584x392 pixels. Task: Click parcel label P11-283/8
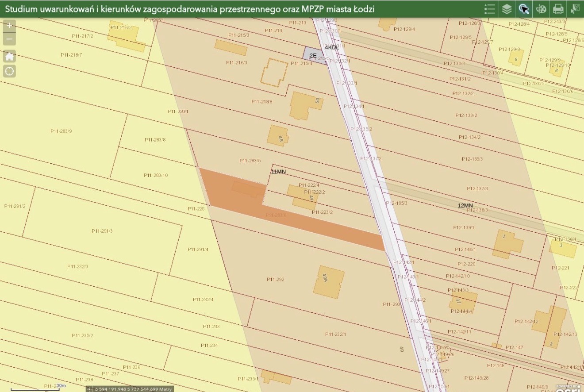[155, 140]
